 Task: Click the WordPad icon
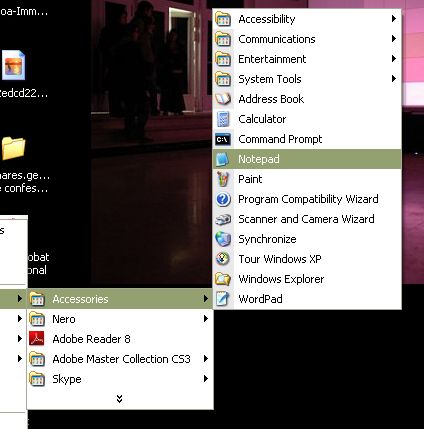click(223, 299)
